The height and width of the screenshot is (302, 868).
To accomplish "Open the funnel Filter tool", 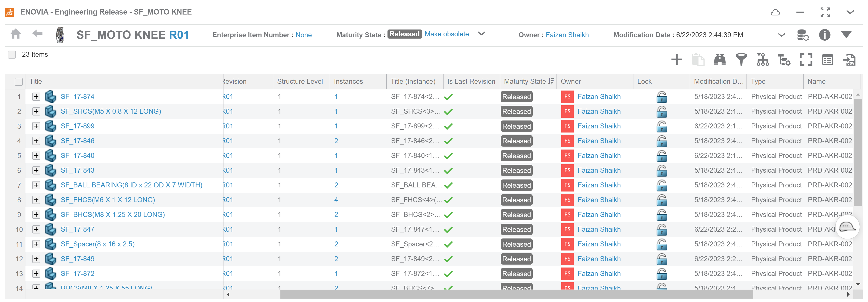I will click(x=741, y=60).
